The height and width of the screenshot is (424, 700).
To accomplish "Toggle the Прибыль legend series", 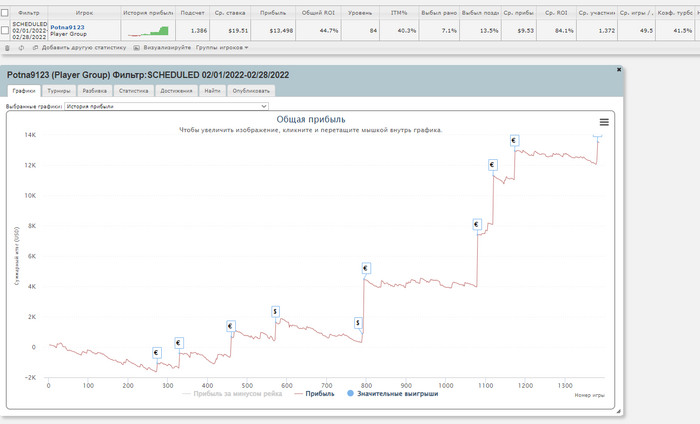I will pos(315,394).
